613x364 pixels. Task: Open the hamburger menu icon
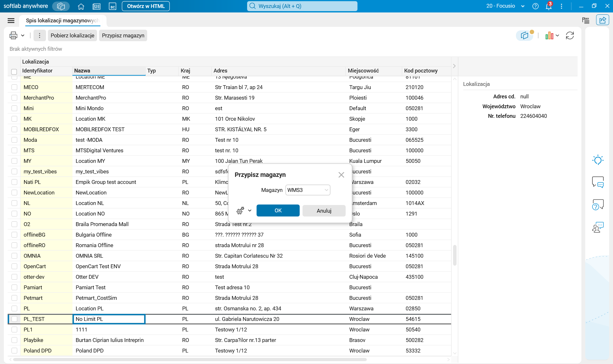click(11, 20)
